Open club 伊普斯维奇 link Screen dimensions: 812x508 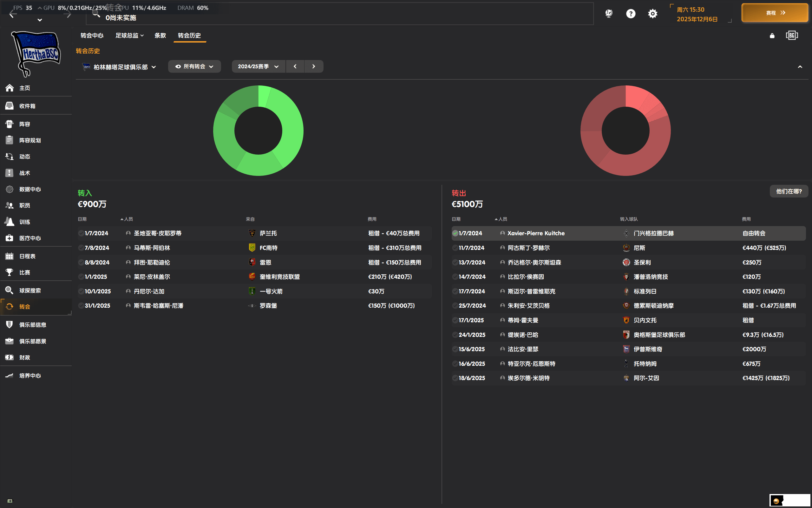tap(648, 349)
